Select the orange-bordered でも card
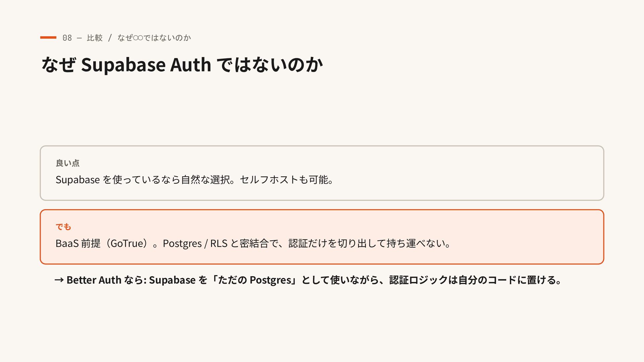Screen dimensions: 644x362 [x=322, y=237]
